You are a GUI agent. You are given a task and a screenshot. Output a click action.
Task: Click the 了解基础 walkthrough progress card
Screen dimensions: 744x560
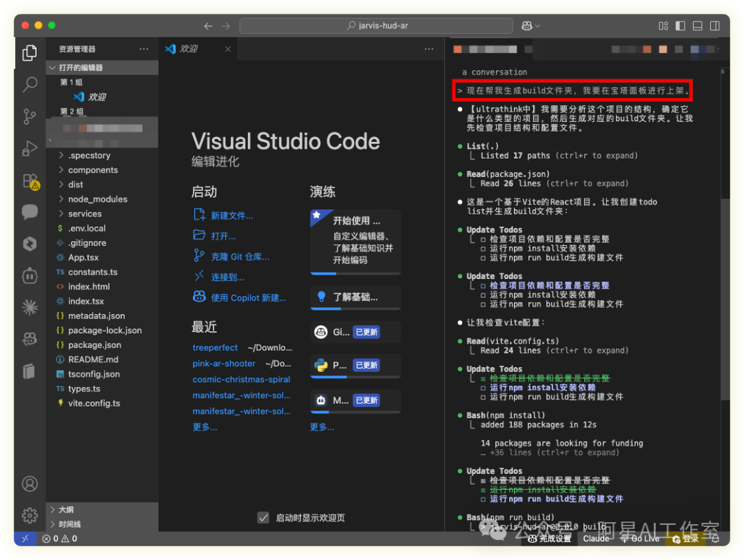click(355, 298)
